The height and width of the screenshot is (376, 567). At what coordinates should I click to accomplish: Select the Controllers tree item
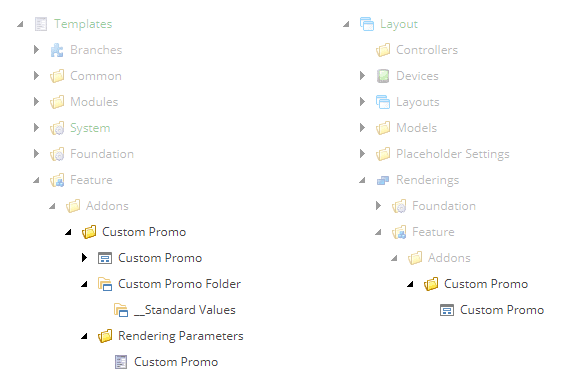(427, 50)
